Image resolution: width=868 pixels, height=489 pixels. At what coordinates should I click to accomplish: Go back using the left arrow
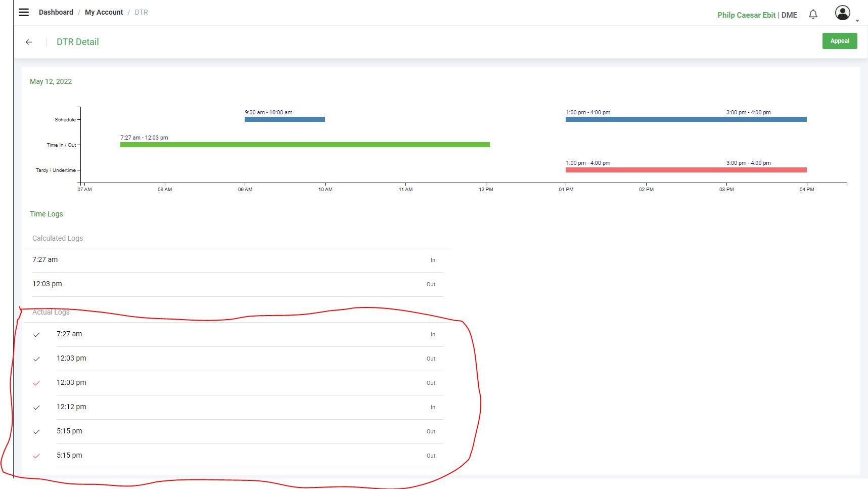pos(29,42)
